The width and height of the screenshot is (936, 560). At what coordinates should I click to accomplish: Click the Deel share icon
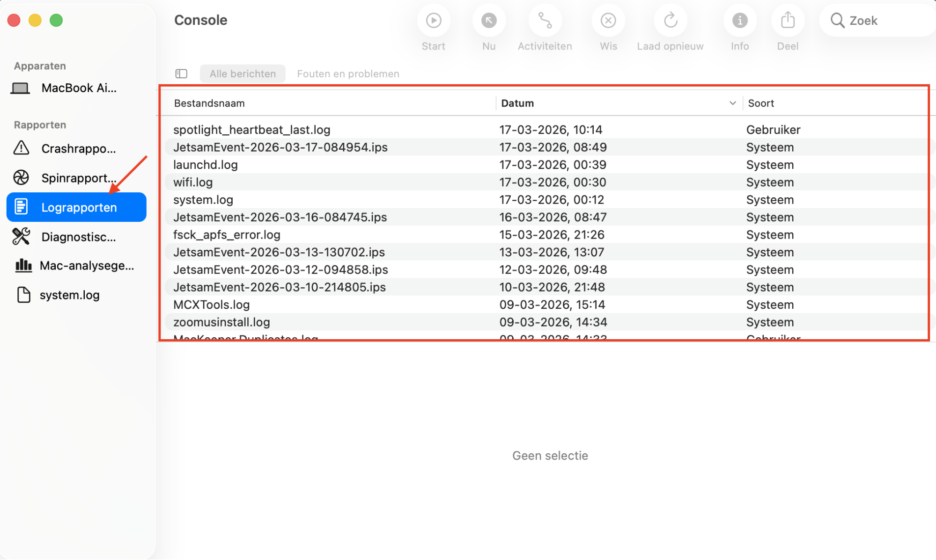pos(787,20)
